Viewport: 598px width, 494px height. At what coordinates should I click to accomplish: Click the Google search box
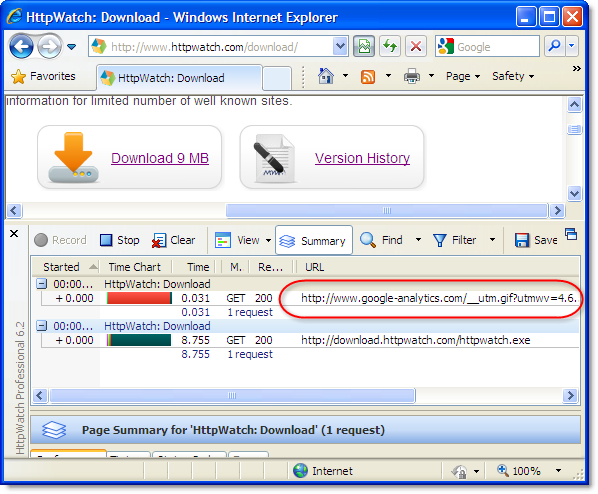487,47
